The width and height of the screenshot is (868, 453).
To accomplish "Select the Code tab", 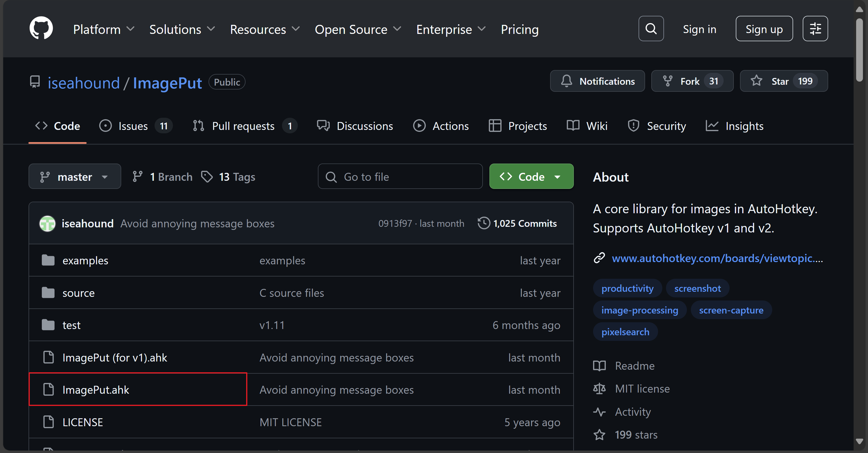I will click(x=58, y=126).
